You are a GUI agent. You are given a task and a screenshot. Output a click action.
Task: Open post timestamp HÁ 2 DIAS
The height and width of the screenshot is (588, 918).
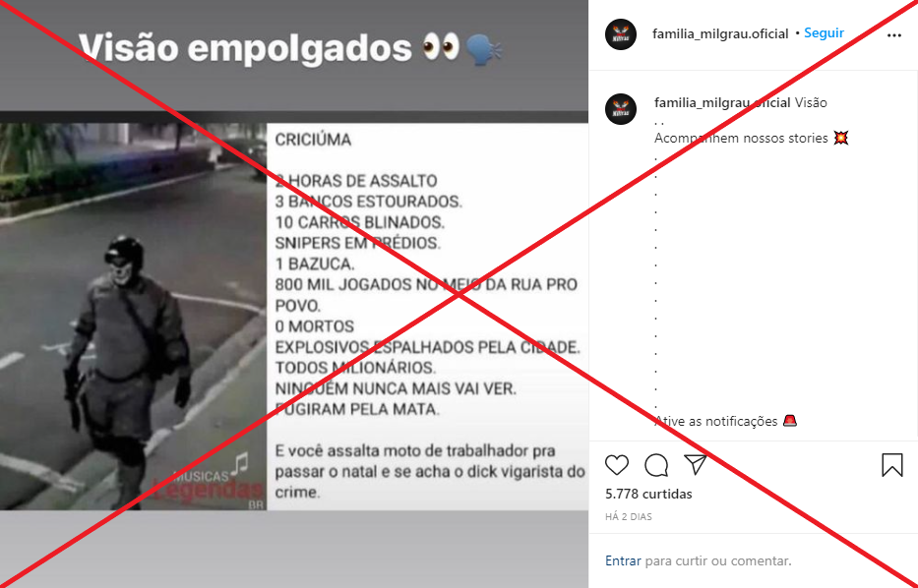pos(628,516)
